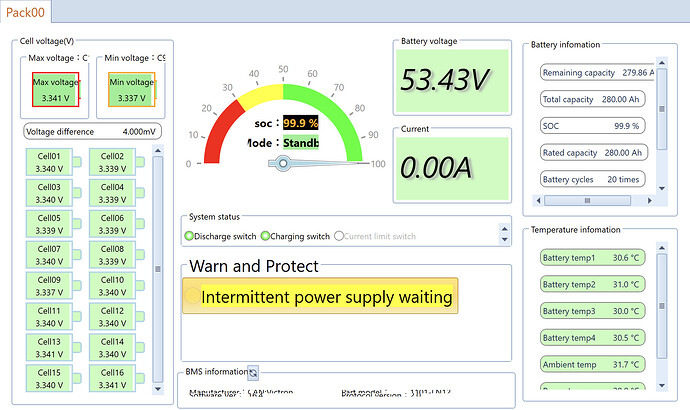690x410 pixels.
Task: Click Battery information horizontal scrollbar thumb
Action: [587, 201]
